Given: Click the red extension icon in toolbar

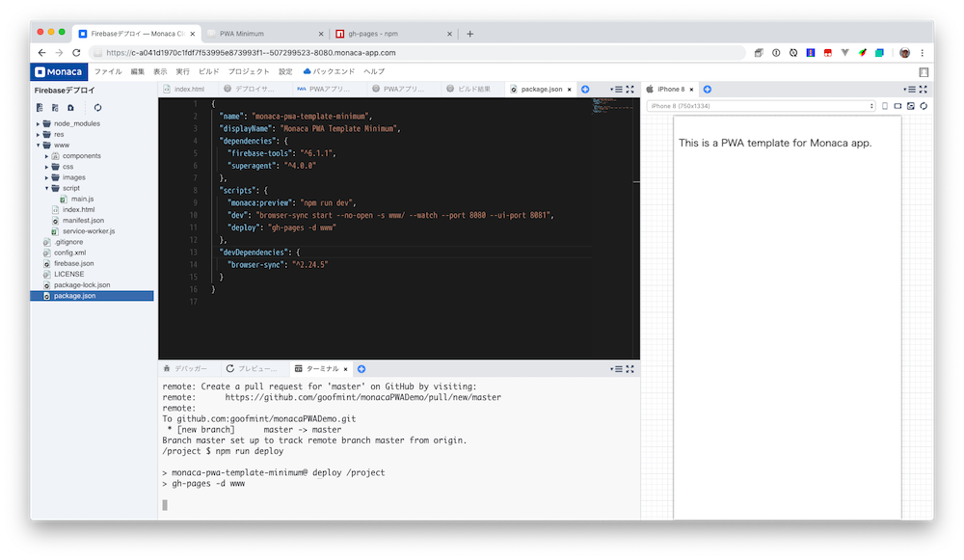Looking at the screenshot, I should click(x=828, y=53).
